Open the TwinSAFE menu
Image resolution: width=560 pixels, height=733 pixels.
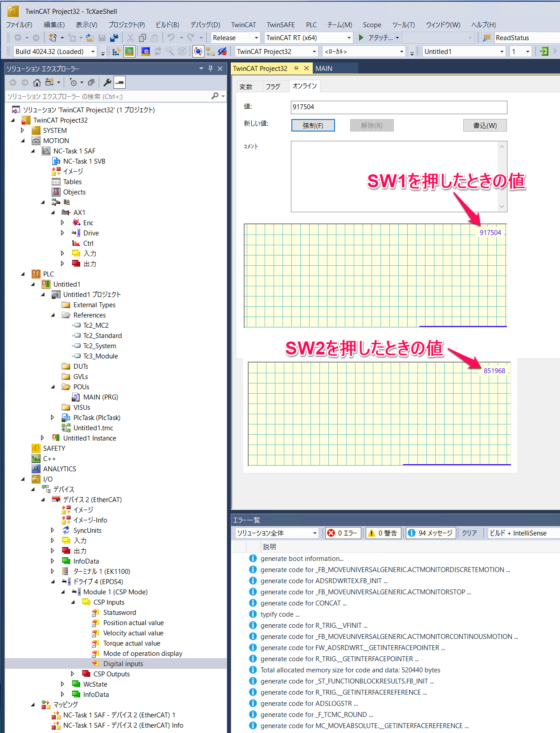point(281,25)
